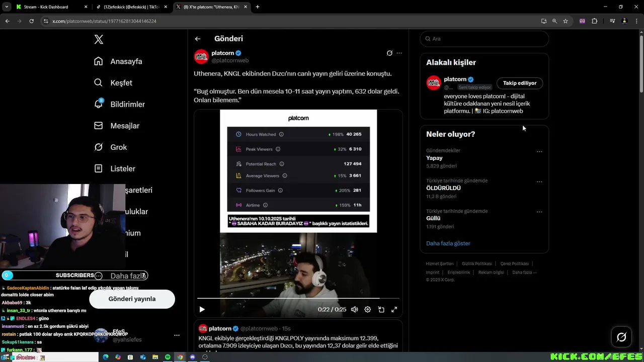Click the Takip ediliyor button

(520, 83)
